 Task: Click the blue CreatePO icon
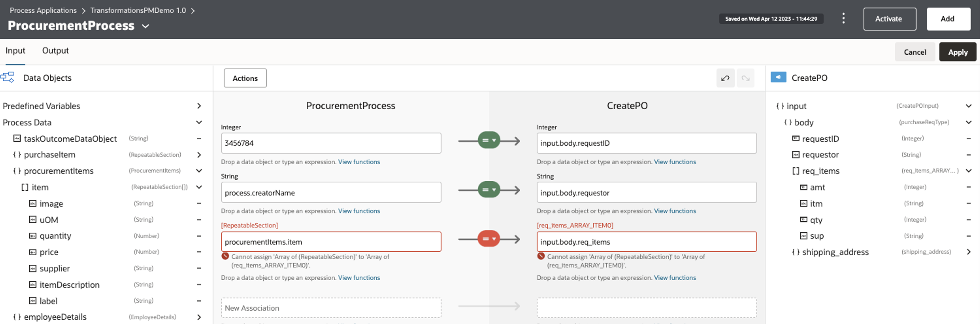(x=778, y=77)
